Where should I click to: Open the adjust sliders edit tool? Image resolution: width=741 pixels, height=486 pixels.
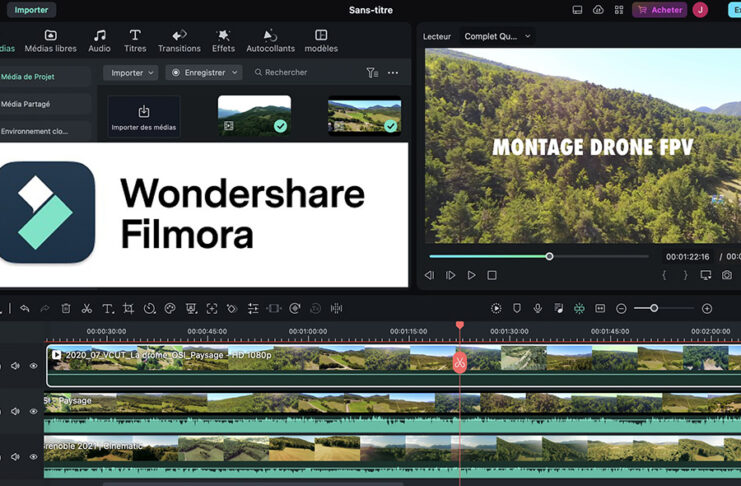[253, 309]
